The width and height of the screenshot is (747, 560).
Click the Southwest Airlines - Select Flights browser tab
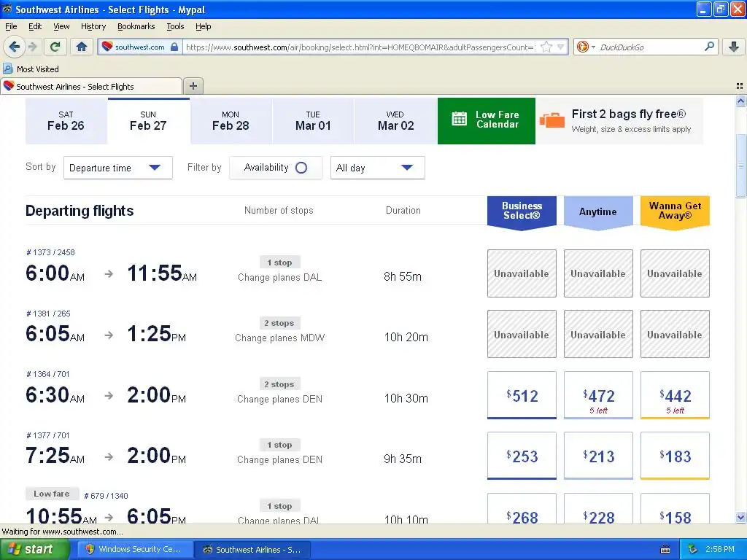click(x=91, y=86)
